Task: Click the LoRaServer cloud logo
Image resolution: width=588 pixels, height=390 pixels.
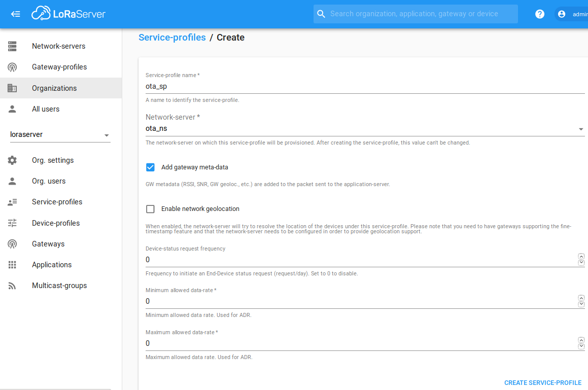Action: pyautogui.click(x=40, y=14)
